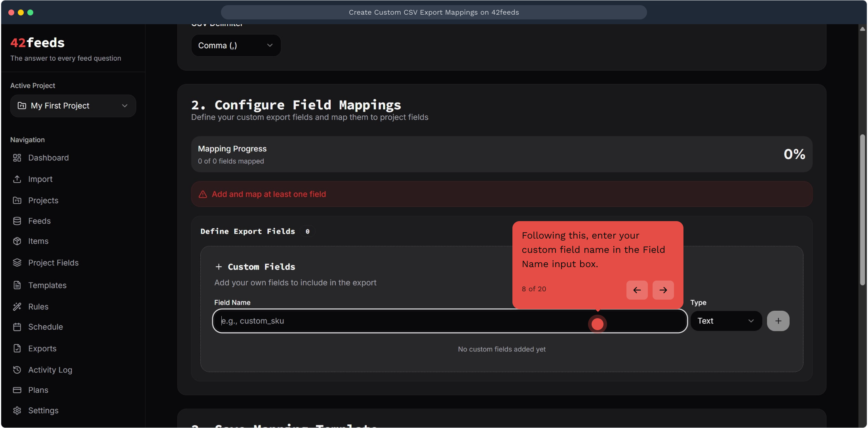Click the Project Fields layers icon
Screen dimensions: 868x428
point(17,263)
